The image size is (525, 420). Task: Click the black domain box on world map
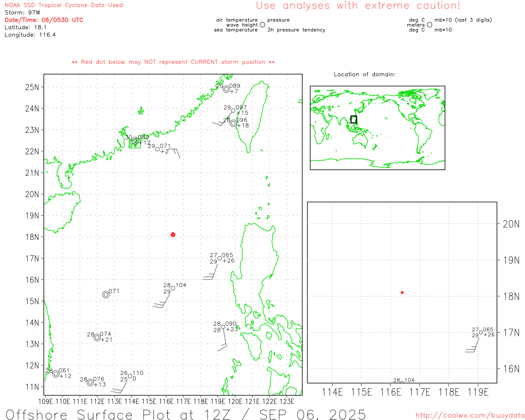(x=354, y=119)
